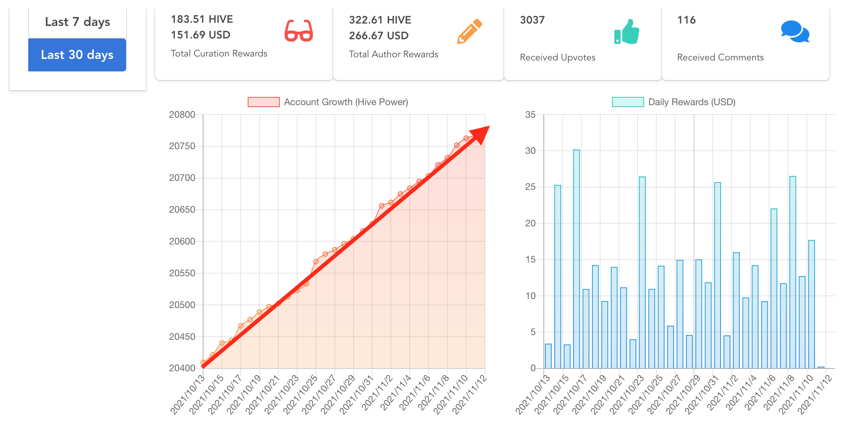Viewport: 868px width, 434px height.
Task: Select the Last 7 days period
Action: (78, 22)
